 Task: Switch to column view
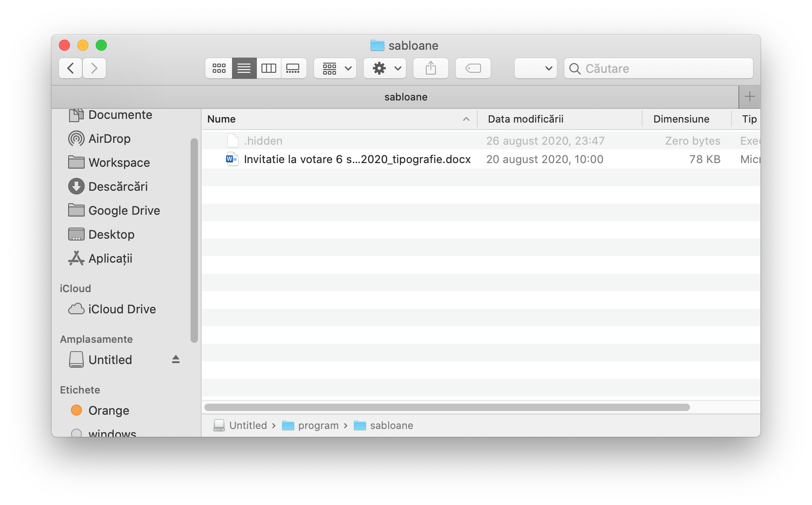point(269,69)
